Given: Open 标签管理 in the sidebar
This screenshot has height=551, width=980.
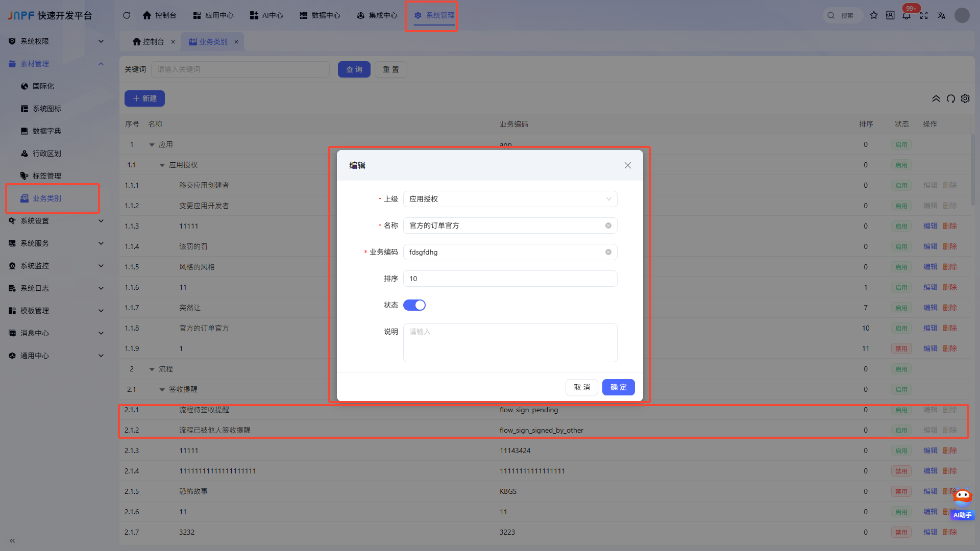Looking at the screenshot, I should tap(47, 176).
